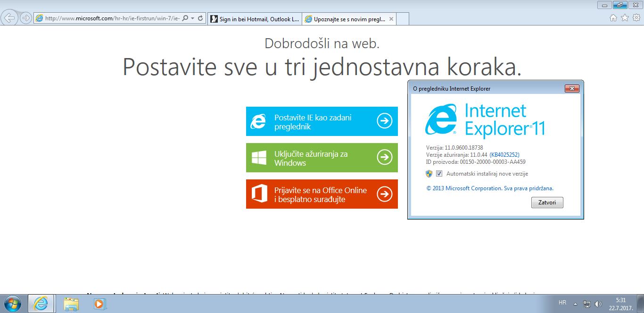
Task: Click the network status tray icon
Action: pos(587,304)
